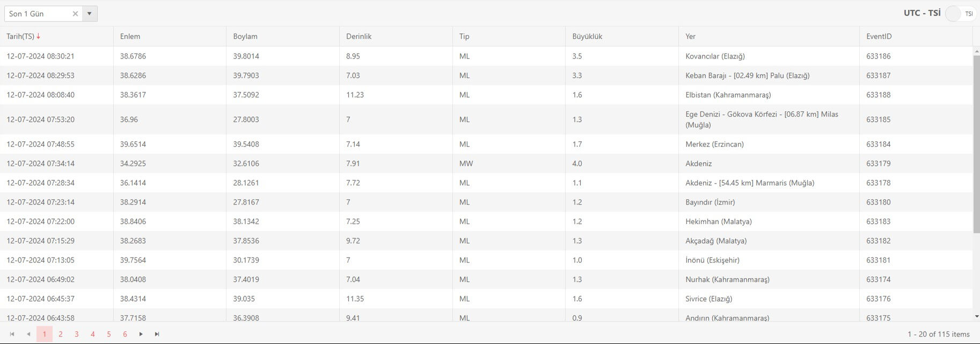Click the Yer column header

tap(690, 36)
